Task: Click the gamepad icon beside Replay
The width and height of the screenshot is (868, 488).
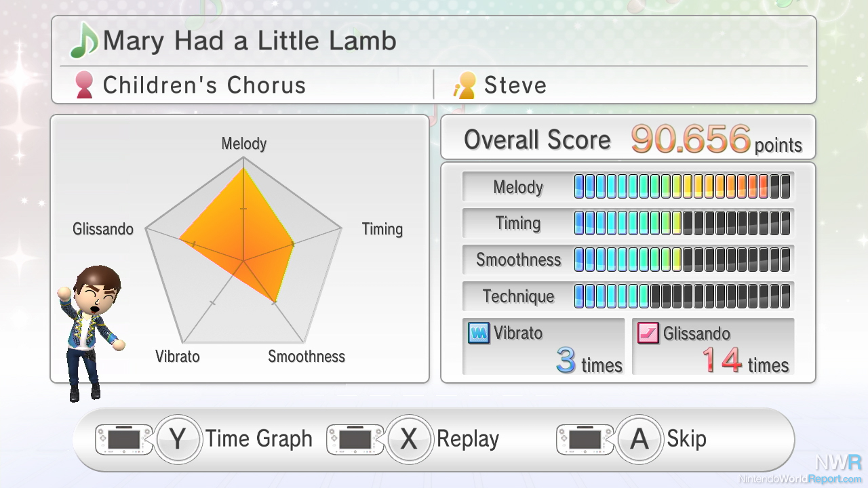Action: tap(357, 439)
